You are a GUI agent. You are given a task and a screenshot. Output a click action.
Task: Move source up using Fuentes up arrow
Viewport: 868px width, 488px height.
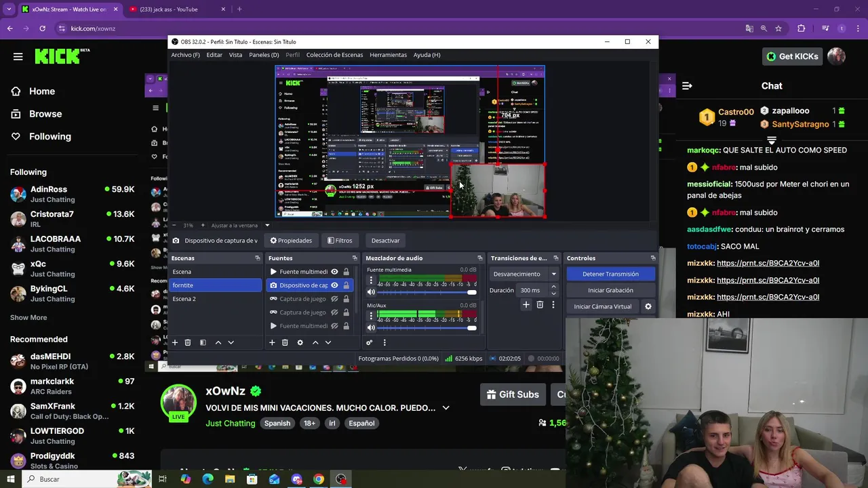coord(315,343)
